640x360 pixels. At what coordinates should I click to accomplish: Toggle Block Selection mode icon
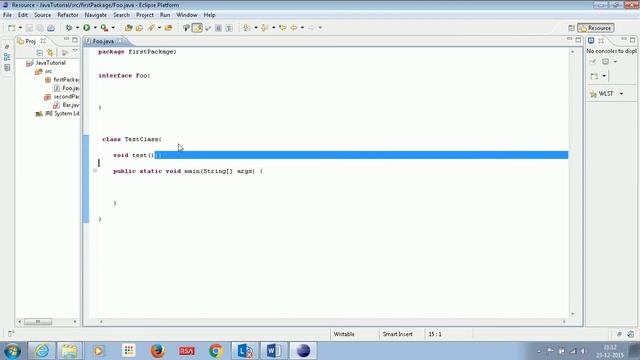pyautogui.click(x=218, y=28)
